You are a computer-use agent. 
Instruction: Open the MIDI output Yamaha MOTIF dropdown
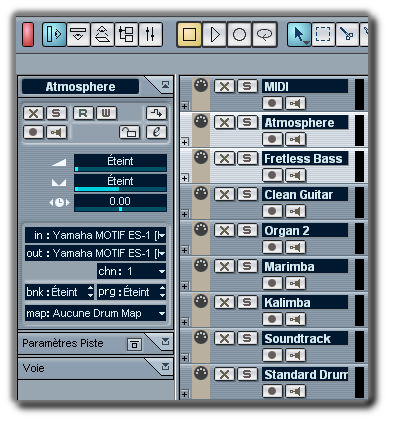(x=95, y=253)
